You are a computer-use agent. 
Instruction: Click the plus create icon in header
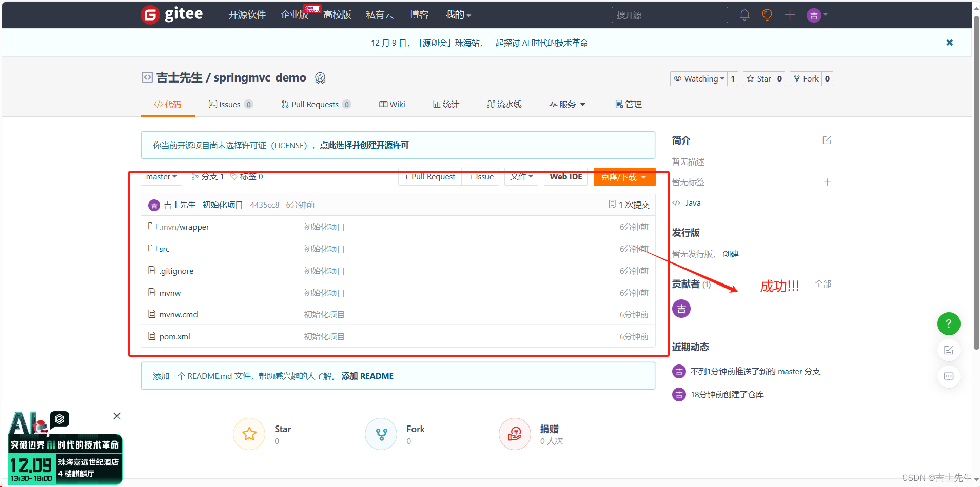tap(790, 15)
